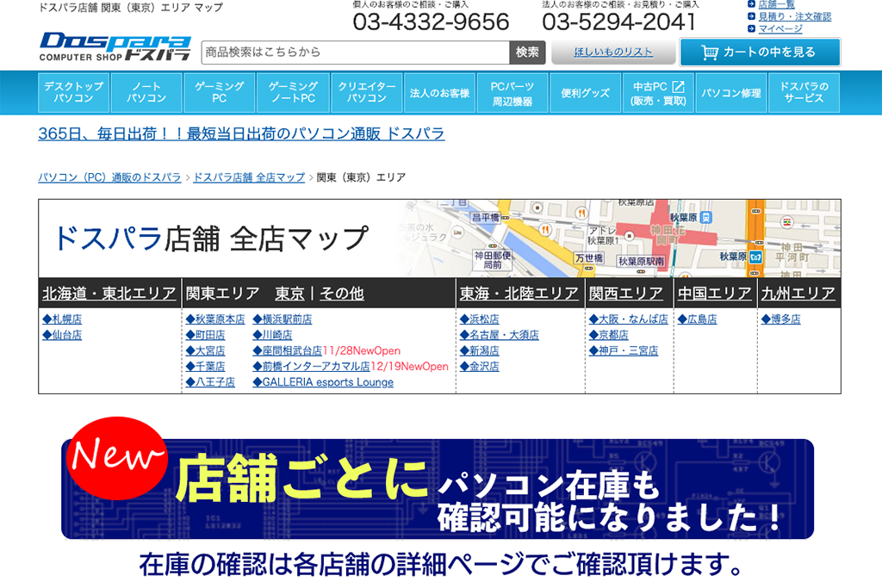Screen dimensions: 882x588
Task: Select the その他 tab in 関東エリア
Action: pyautogui.click(x=341, y=294)
